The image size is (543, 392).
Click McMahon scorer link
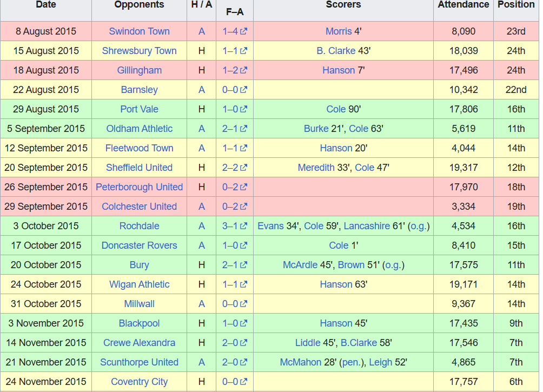[x=301, y=362]
